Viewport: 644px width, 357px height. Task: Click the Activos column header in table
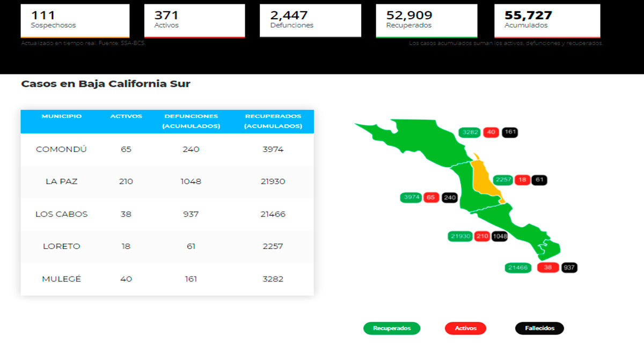coord(126,116)
